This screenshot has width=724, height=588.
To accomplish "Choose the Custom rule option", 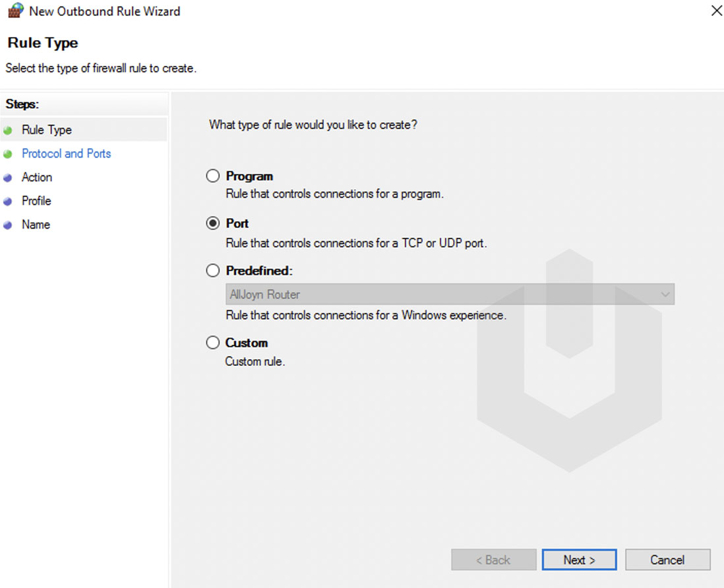I will [x=213, y=342].
